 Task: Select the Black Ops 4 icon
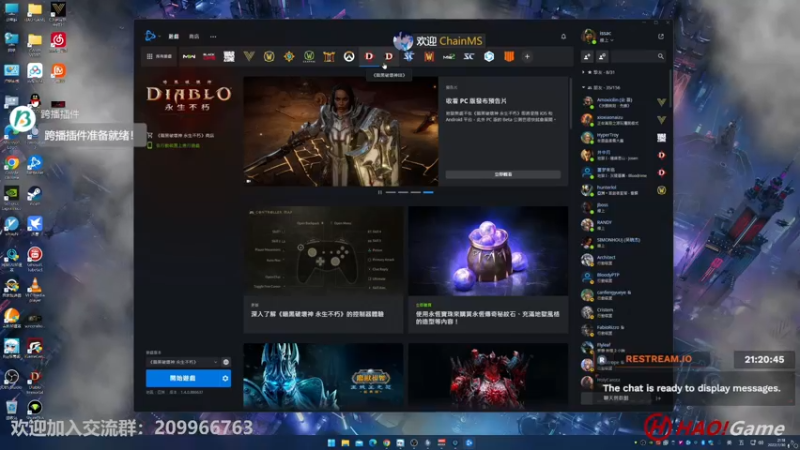[x=509, y=57]
